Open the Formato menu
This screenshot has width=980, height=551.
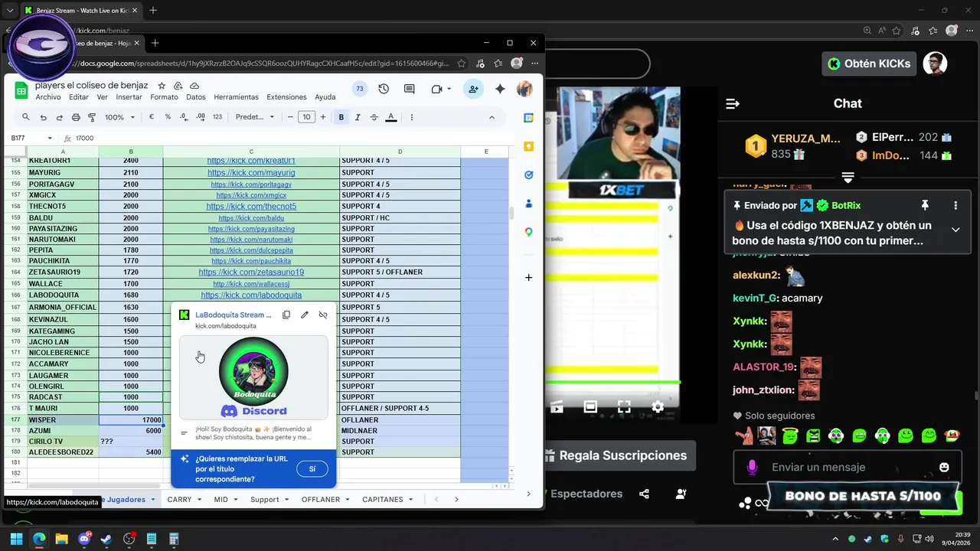coord(164,97)
